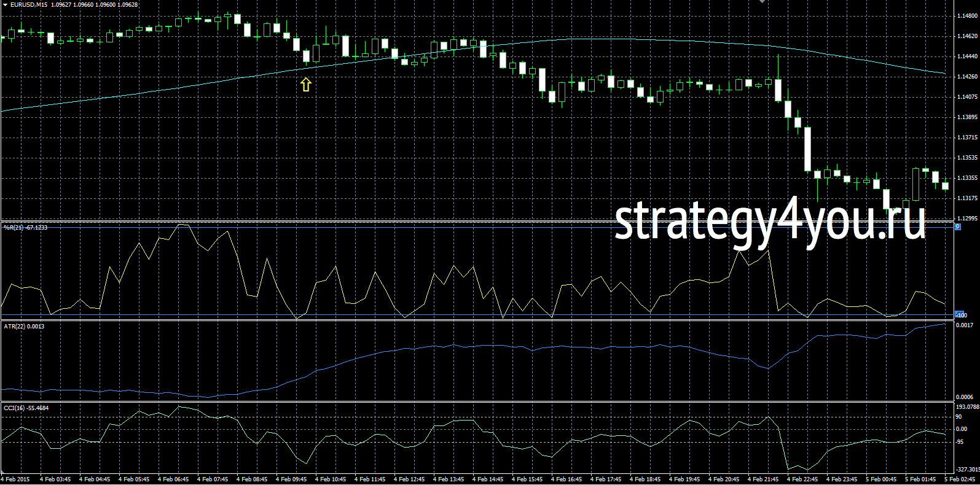Click the 1.13175 price on the scale
980x485 pixels.
pyautogui.click(x=966, y=198)
